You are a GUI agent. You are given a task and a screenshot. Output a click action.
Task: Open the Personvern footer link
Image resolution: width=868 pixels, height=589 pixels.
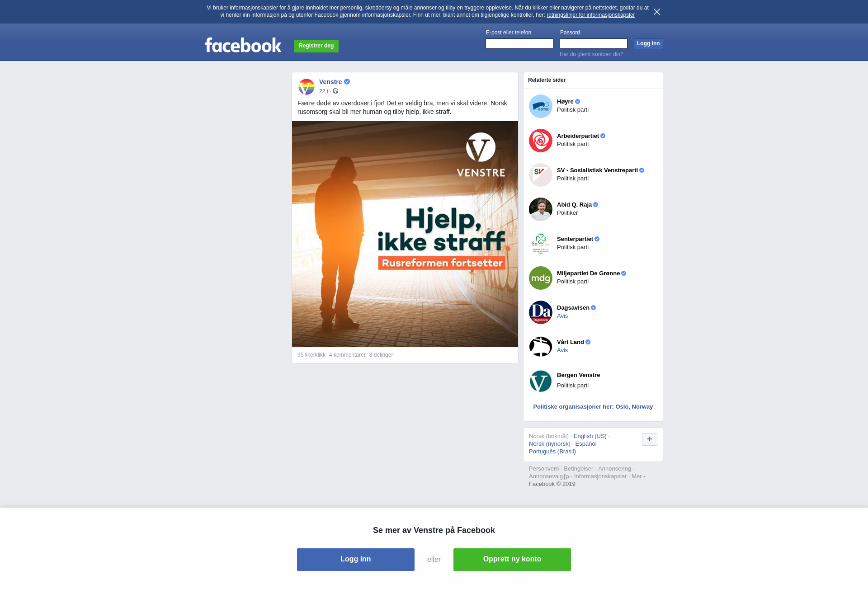click(544, 469)
